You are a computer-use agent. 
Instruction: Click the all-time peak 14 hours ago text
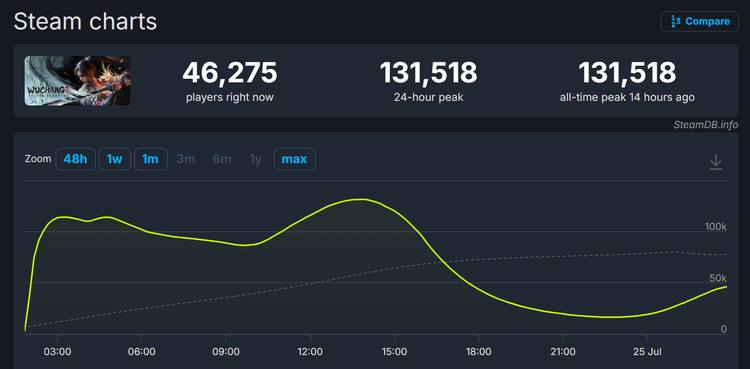[627, 98]
